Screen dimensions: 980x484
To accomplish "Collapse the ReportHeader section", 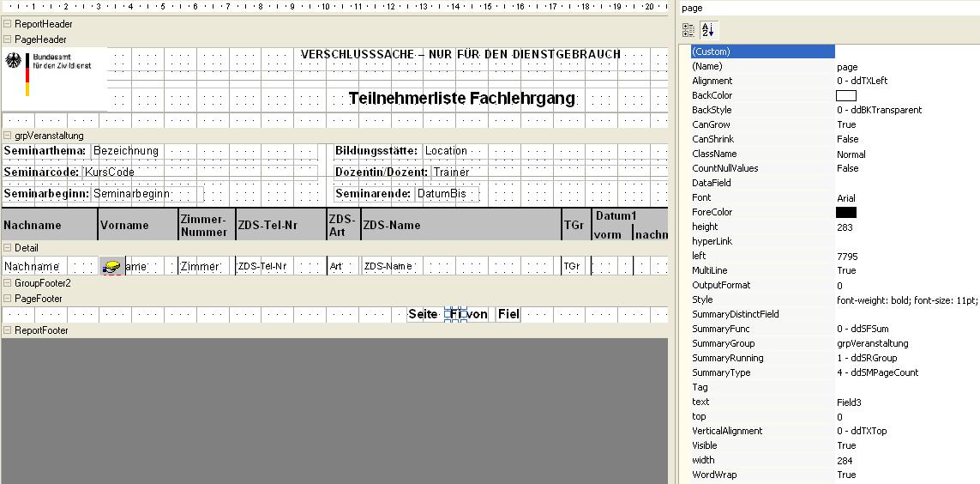I will click(x=7, y=24).
